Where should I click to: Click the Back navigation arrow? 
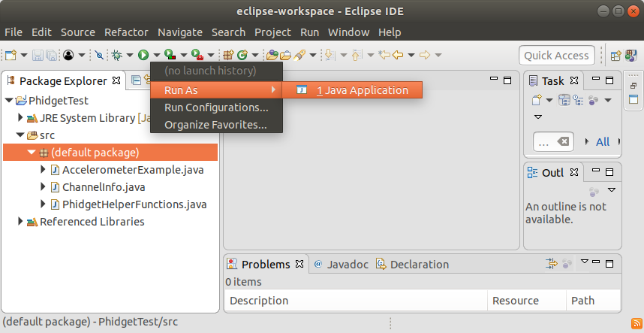pyautogui.click(x=398, y=55)
